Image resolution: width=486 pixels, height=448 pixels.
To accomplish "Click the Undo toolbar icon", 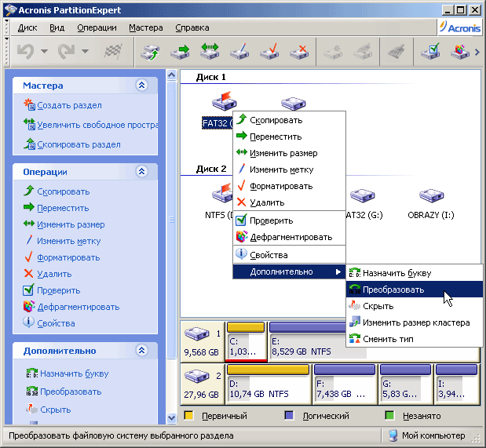I will click(26, 51).
